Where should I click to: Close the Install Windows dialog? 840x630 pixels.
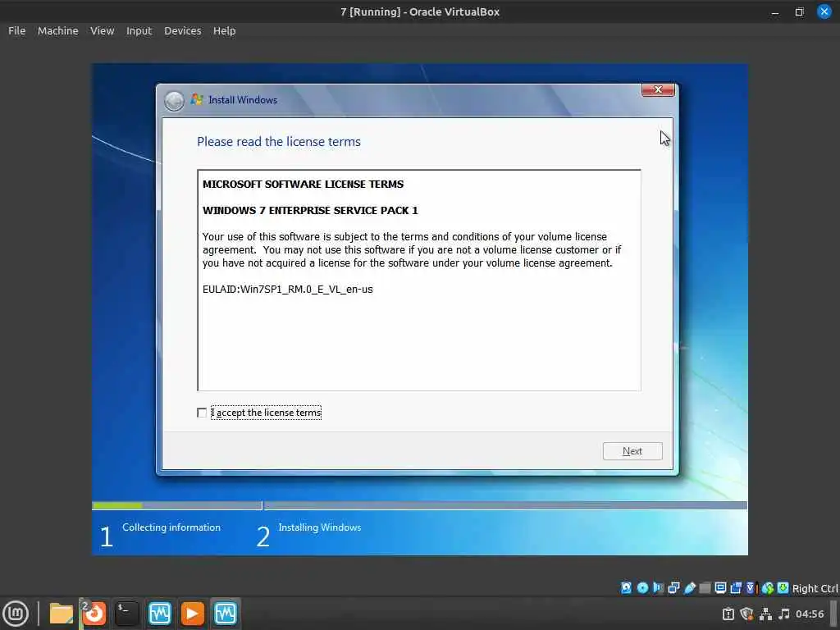658,89
